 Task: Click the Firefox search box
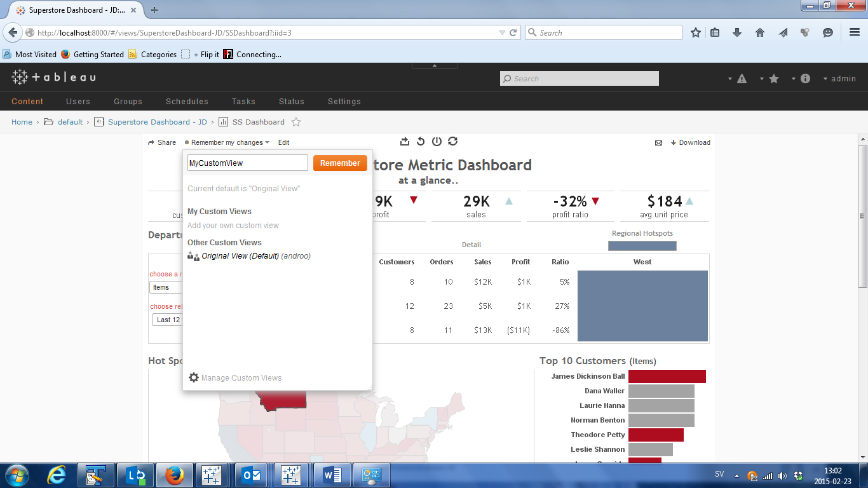tap(604, 32)
